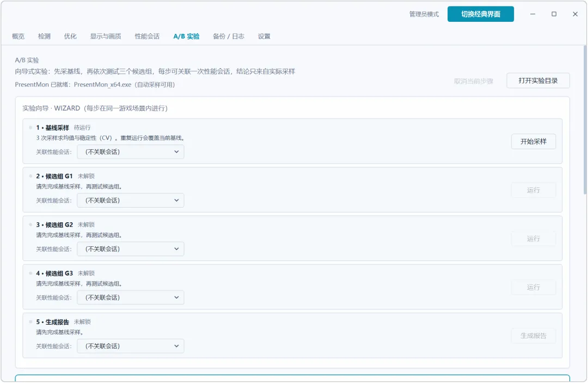Click the 待运行 status label
Screen dimensions: 588x383
tap(82, 128)
